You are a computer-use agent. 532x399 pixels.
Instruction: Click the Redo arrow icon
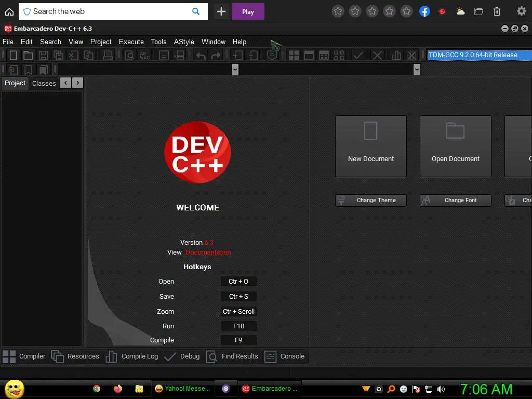coord(216,55)
